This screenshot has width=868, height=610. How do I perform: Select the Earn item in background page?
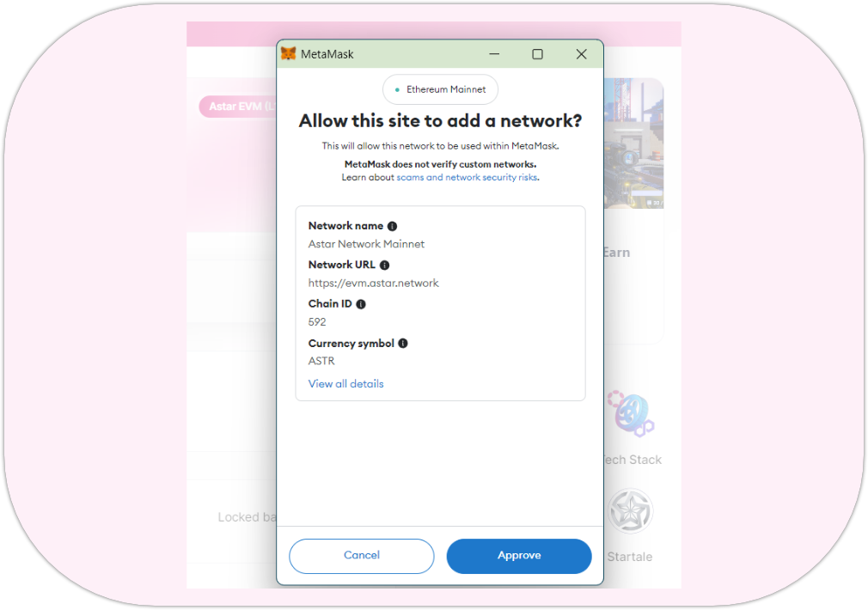(616, 253)
